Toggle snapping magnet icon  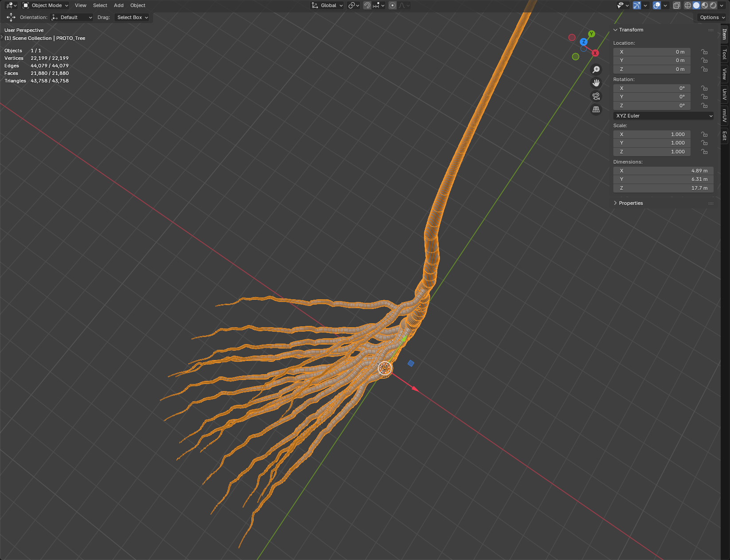pos(367,5)
